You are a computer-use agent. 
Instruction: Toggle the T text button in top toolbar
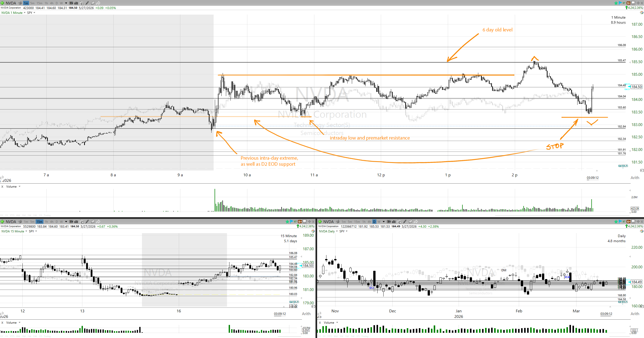point(71,3)
